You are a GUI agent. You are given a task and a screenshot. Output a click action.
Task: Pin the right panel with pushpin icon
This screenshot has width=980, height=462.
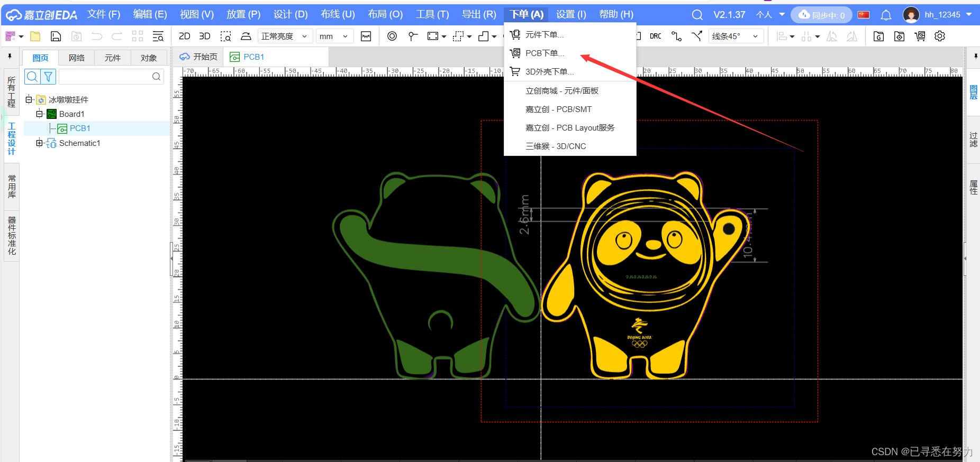(x=976, y=56)
